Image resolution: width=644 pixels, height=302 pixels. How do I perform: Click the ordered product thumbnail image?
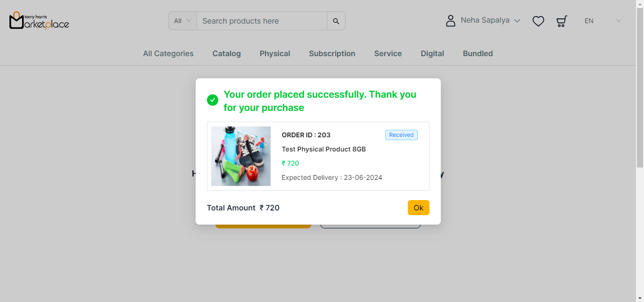click(x=241, y=156)
